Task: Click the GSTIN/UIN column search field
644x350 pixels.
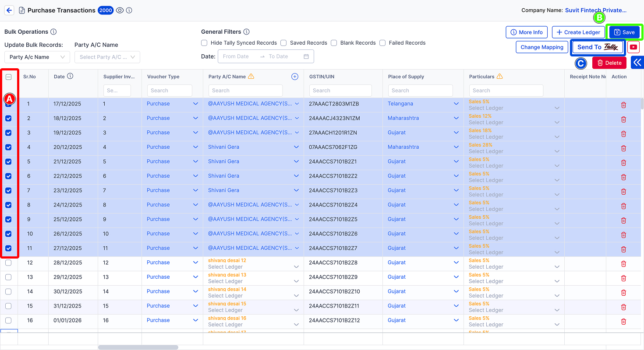Action: 340,91
